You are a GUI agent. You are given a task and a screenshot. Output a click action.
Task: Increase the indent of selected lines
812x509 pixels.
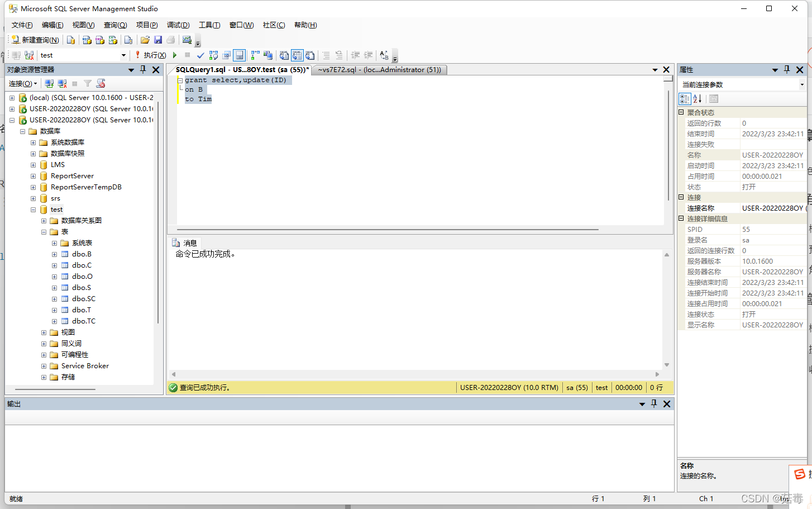click(368, 55)
